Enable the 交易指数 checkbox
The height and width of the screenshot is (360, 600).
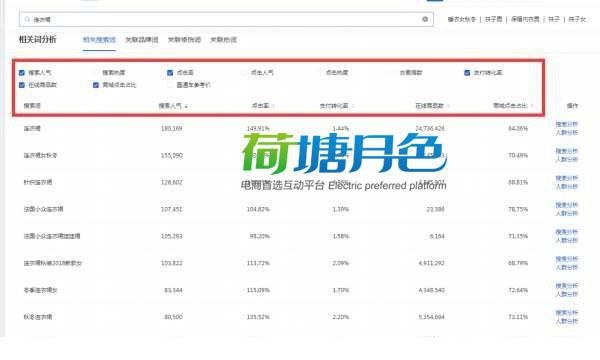click(x=393, y=73)
